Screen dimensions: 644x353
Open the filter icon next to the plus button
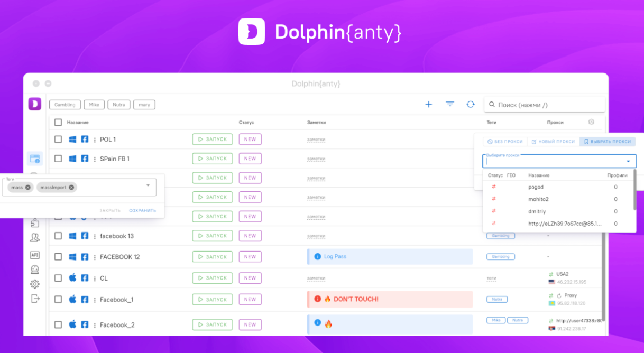click(x=449, y=104)
